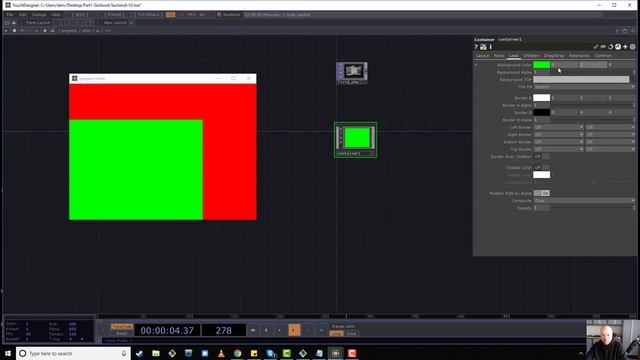Toggle Border Over Children switch

[542, 157]
